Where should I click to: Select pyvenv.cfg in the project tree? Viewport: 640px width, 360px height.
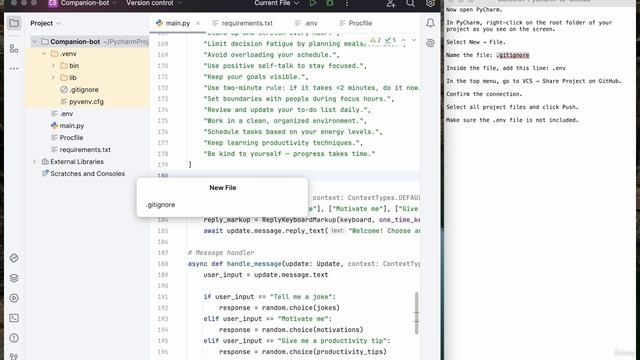[86, 102]
